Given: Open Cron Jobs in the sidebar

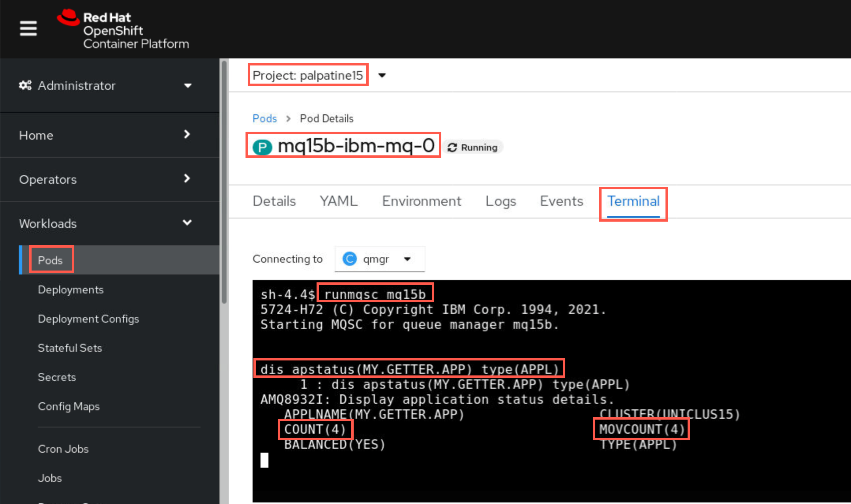Looking at the screenshot, I should click(63, 449).
